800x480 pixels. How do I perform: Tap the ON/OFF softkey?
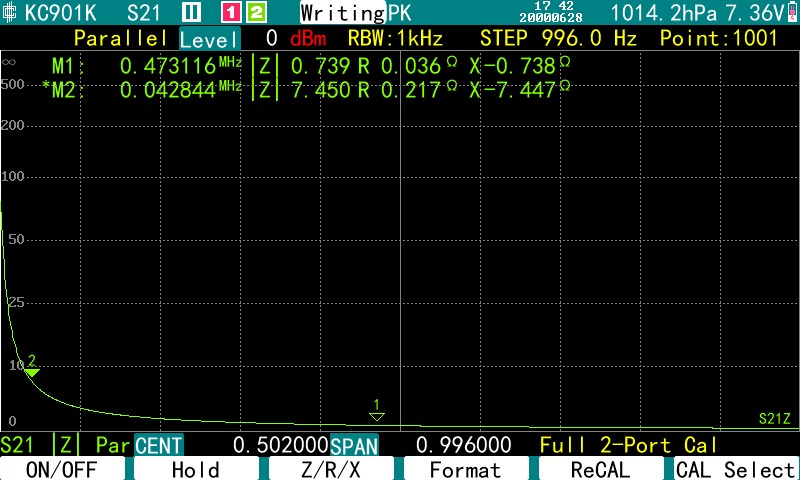(x=62, y=468)
